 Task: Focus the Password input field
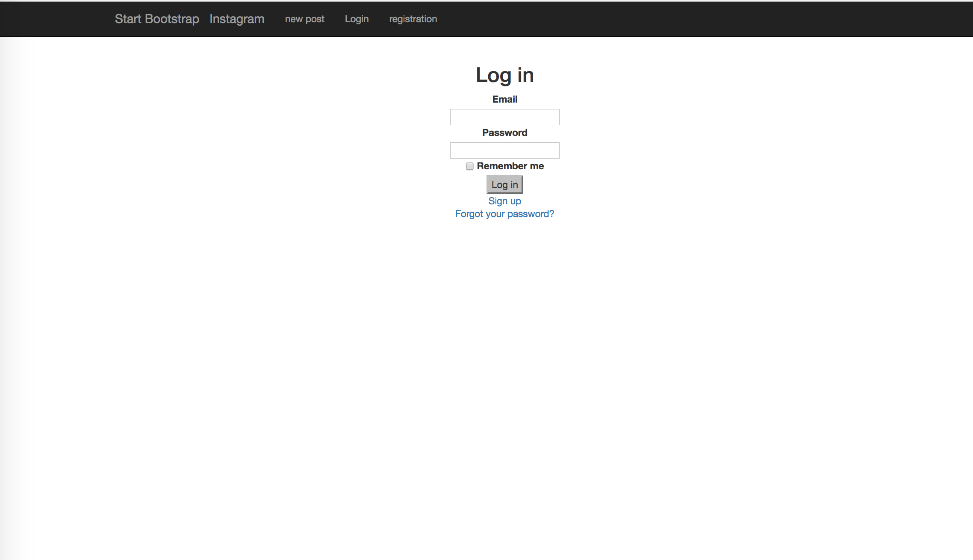504,150
